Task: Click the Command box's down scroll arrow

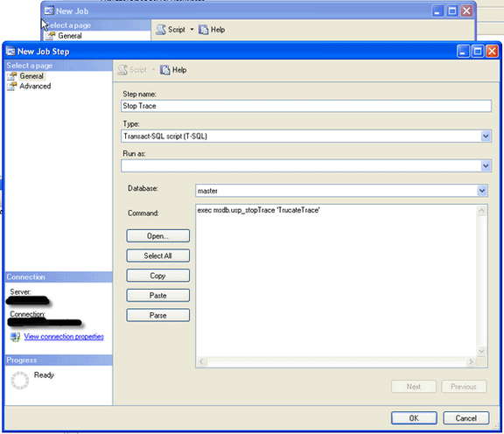Action: coord(481,351)
